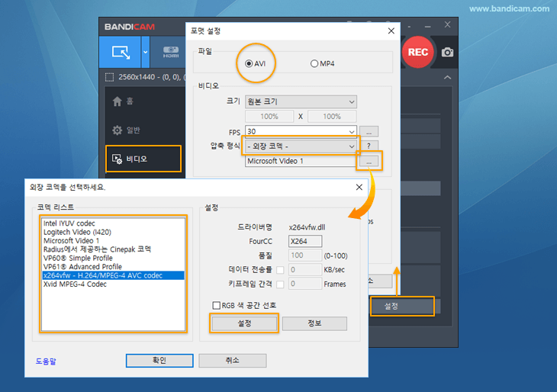The image size is (557, 392).
Task: Click the red REC record button
Action: [417, 52]
